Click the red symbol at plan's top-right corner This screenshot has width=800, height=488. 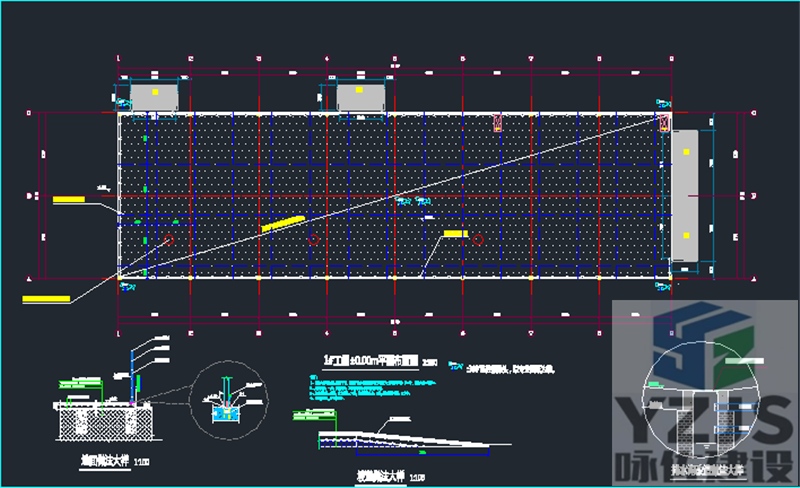665,121
